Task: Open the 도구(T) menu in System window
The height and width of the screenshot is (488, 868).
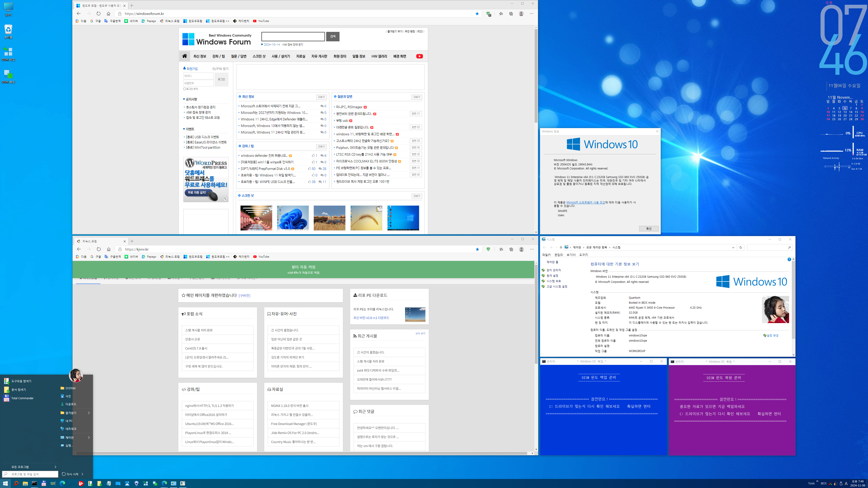Action: point(583,255)
